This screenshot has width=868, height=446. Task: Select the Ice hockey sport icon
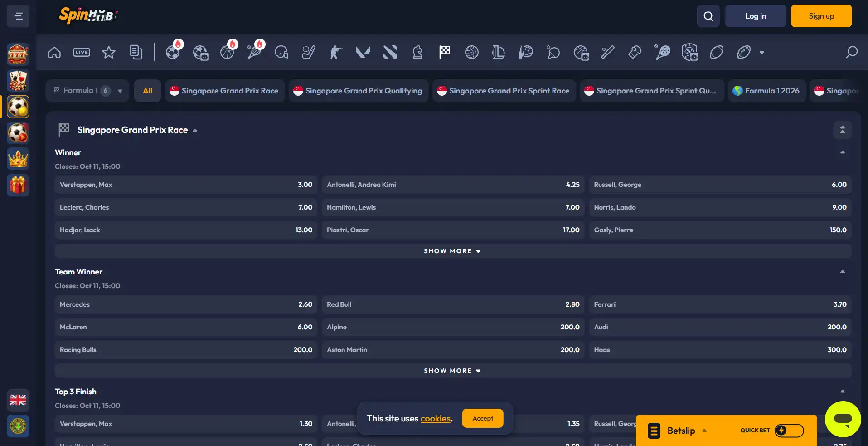coord(309,53)
